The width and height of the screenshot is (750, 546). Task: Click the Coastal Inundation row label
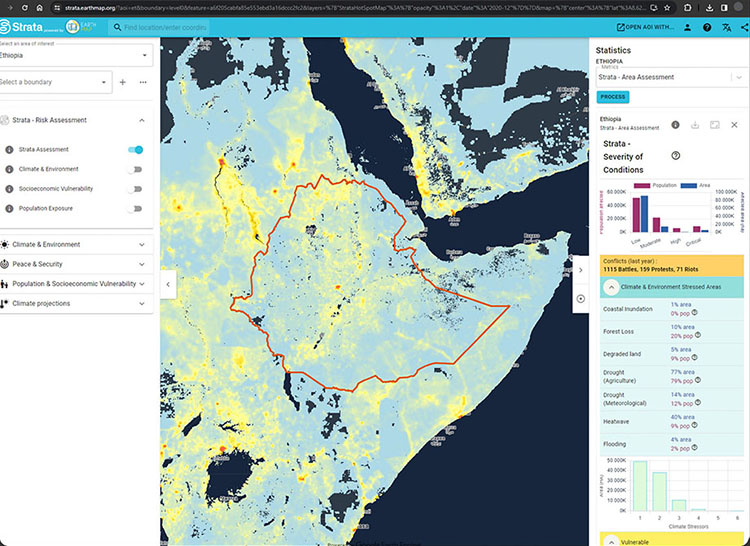(628, 309)
